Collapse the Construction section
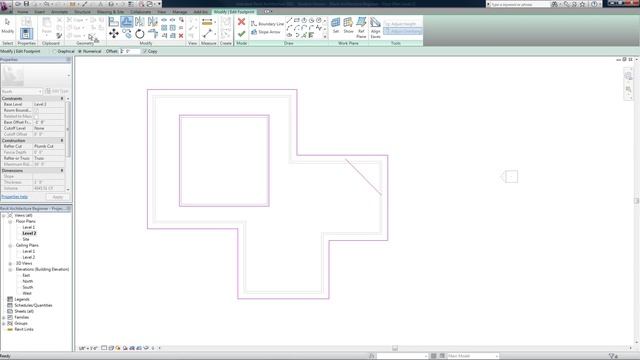This screenshot has width=640, height=360. 62,140
